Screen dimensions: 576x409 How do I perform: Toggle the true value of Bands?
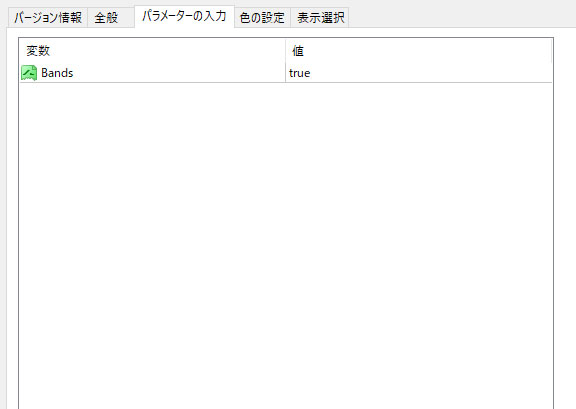[299, 73]
